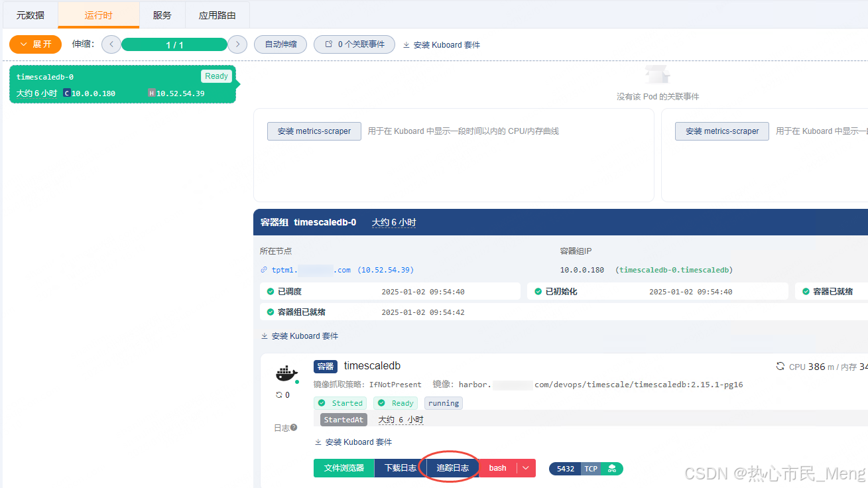Click the green port-forward icon next to TCP
This screenshot has width=868, height=488.
tap(611, 469)
